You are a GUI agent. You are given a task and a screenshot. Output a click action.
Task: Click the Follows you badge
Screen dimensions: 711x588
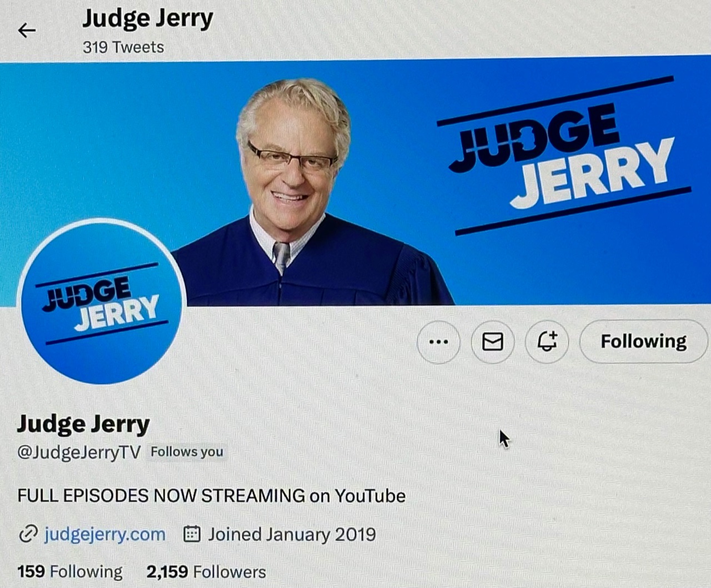(x=187, y=452)
